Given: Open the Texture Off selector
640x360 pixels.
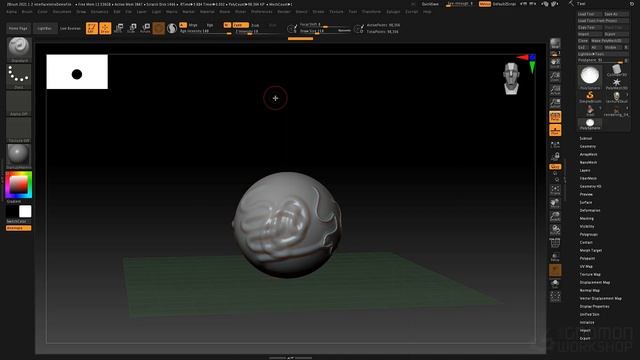Looking at the screenshot, I should (x=19, y=130).
